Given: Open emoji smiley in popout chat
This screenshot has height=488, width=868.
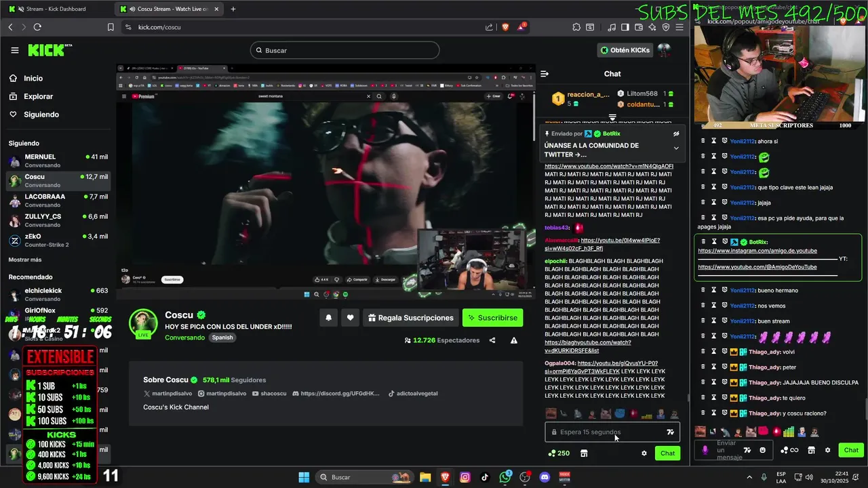Looking at the screenshot, I should 762,450.
